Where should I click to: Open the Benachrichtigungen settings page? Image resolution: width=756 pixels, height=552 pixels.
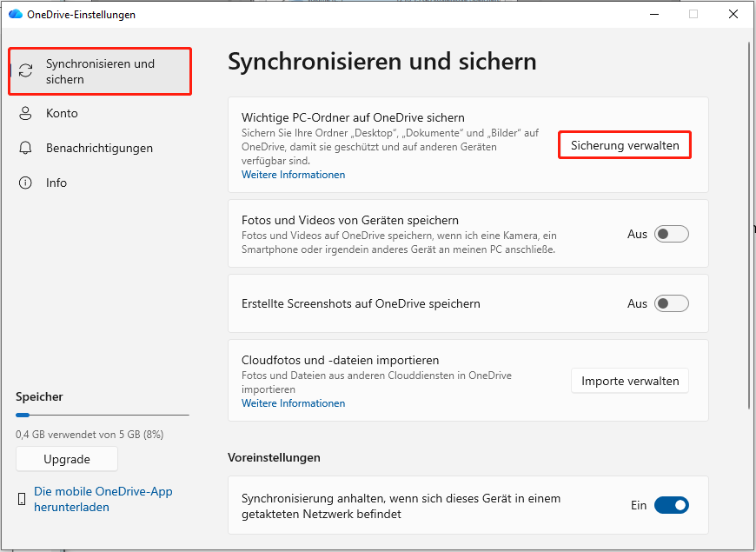pos(100,148)
